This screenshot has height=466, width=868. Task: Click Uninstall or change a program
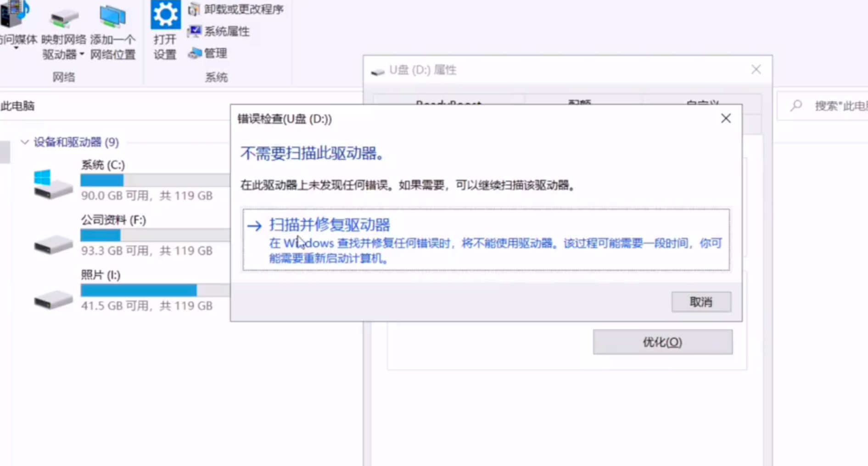tap(236, 9)
